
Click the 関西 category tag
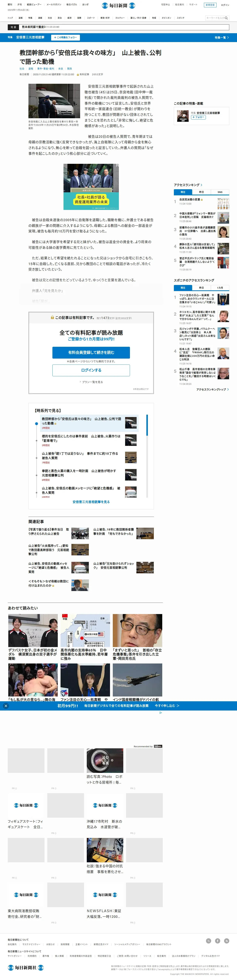[x=70, y=69]
